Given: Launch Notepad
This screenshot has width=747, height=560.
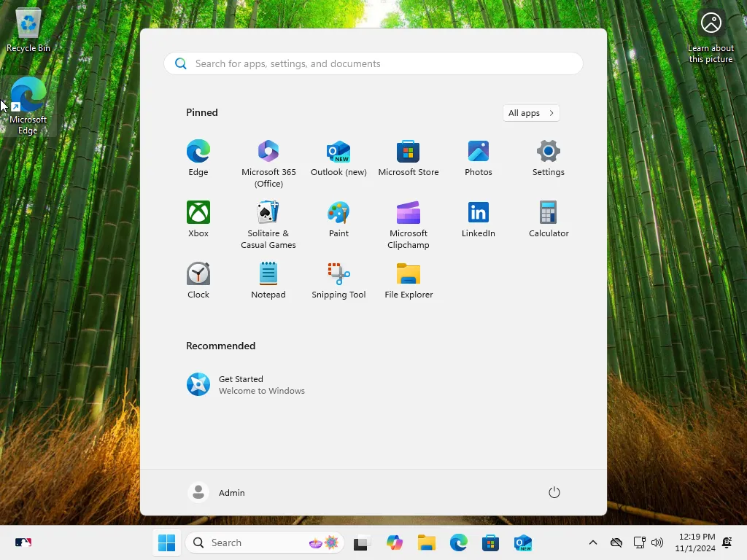Looking at the screenshot, I should pyautogui.click(x=268, y=281).
